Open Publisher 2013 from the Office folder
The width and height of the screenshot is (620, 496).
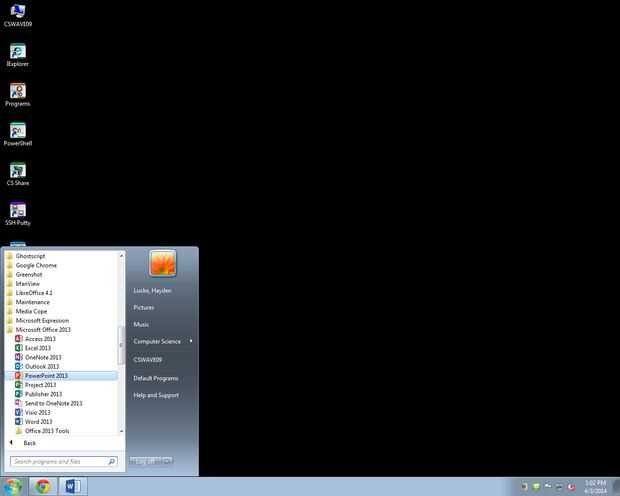pyautogui.click(x=38, y=394)
